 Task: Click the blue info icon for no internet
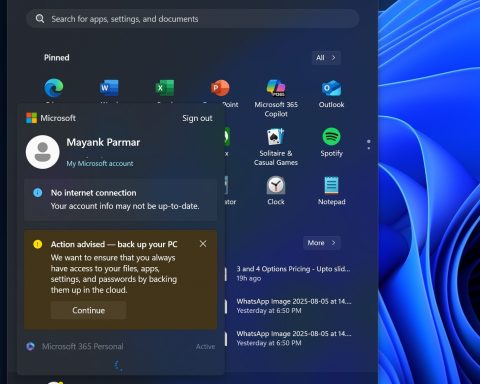tap(38, 193)
